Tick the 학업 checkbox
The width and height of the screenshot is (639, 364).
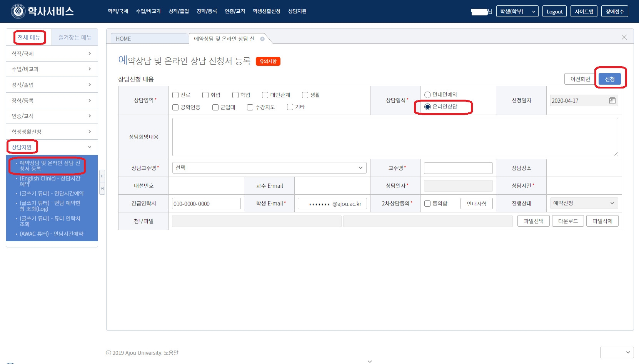pos(235,95)
